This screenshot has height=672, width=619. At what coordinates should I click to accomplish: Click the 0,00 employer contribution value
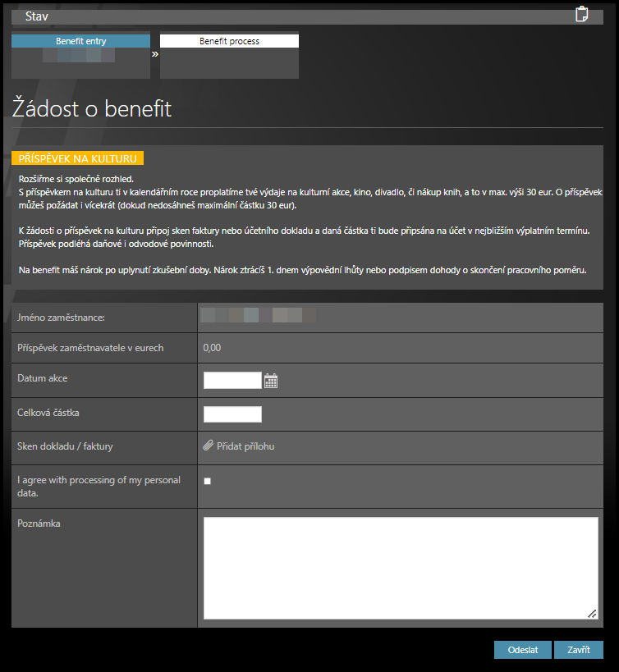tap(212, 348)
